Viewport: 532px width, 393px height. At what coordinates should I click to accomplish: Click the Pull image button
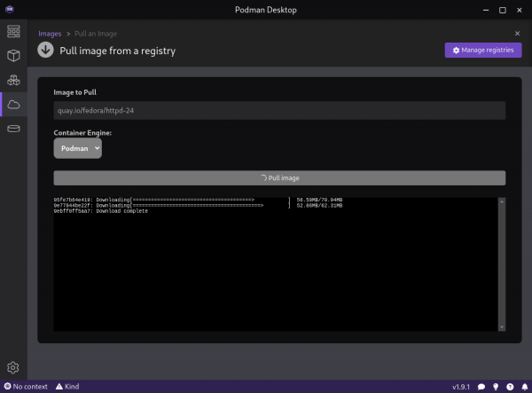279,177
